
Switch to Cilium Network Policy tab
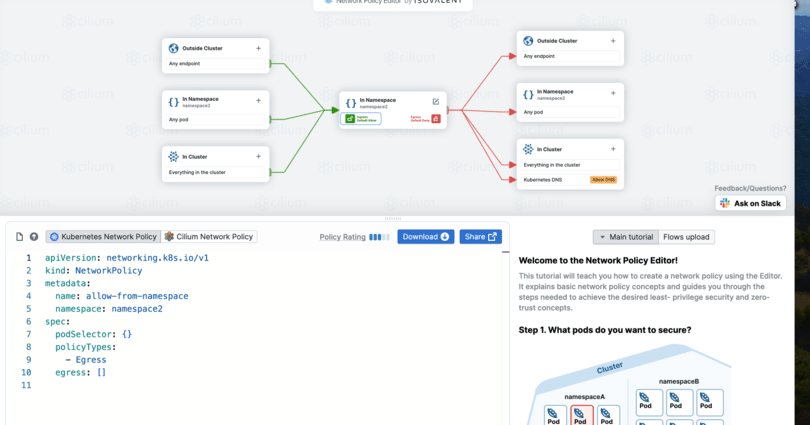click(x=209, y=237)
